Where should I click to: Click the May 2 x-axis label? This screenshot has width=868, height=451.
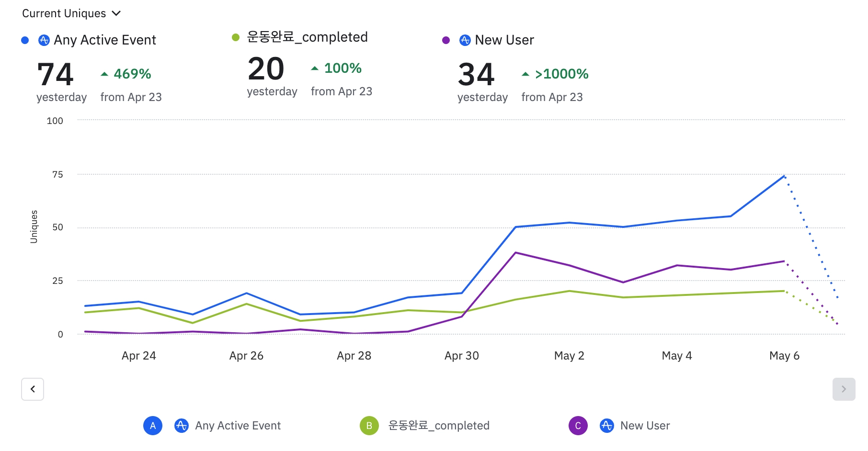(x=569, y=356)
